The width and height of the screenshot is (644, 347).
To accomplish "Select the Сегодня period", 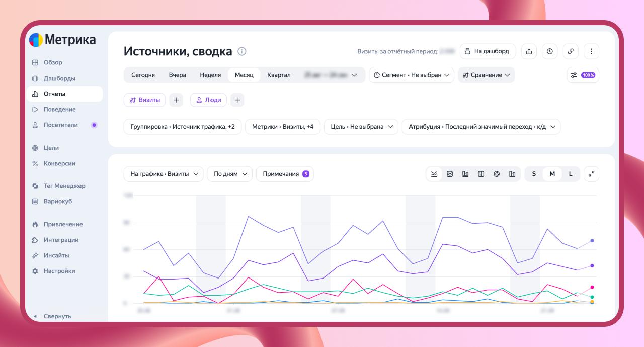I will pyautogui.click(x=143, y=75).
